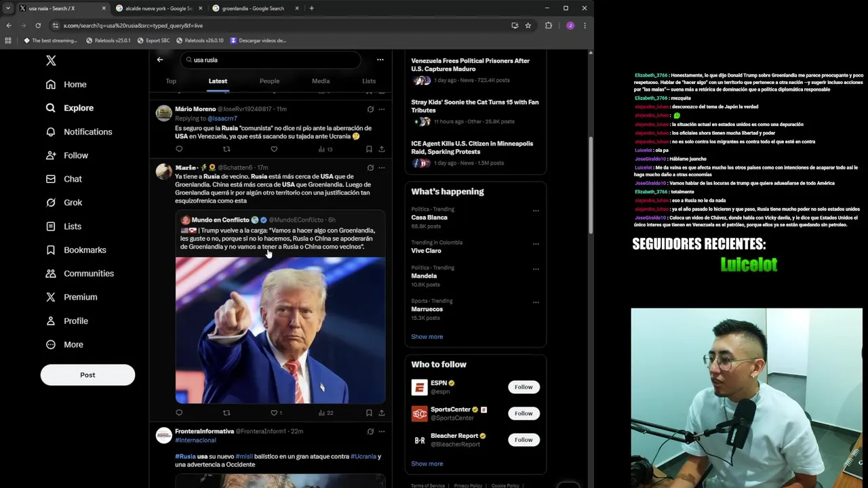Open more options for Vive Claro trend

[536, 244]
